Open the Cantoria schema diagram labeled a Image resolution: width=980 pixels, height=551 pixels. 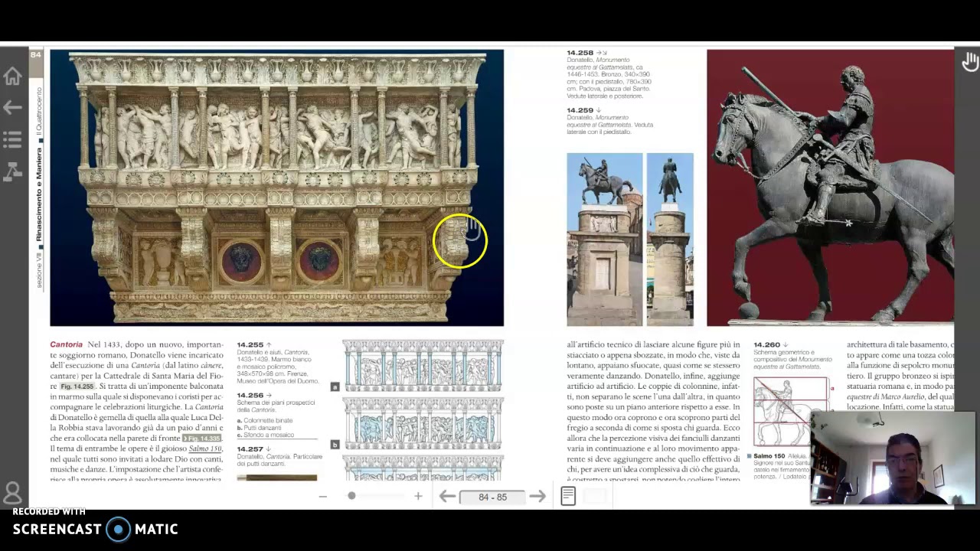tap(423, 366)
